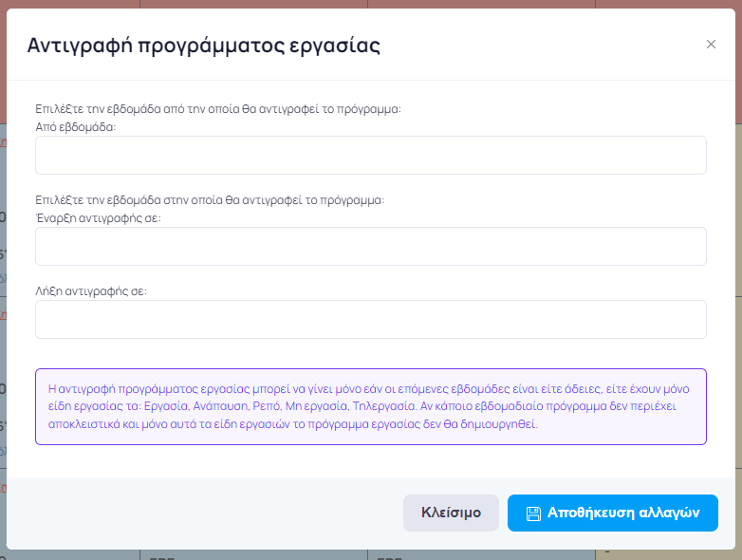Click the dimmed backdrop below the dialog
742x560 pixels.
tap(370, 554)
